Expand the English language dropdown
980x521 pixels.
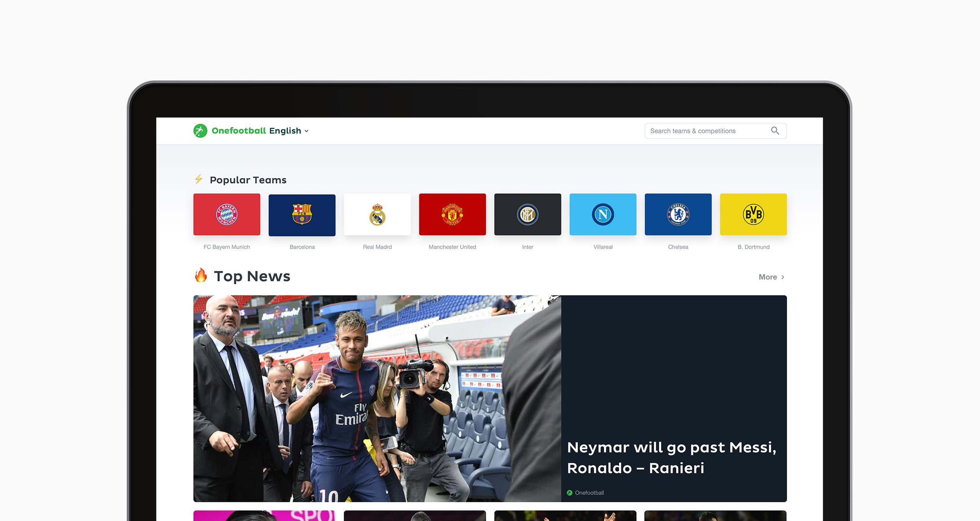289,131
